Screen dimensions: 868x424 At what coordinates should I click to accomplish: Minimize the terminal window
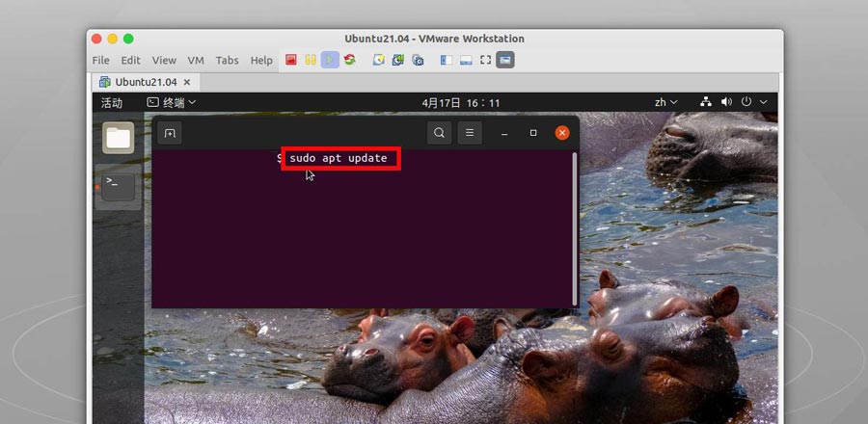pyautogui.click(x=504, y=133)
